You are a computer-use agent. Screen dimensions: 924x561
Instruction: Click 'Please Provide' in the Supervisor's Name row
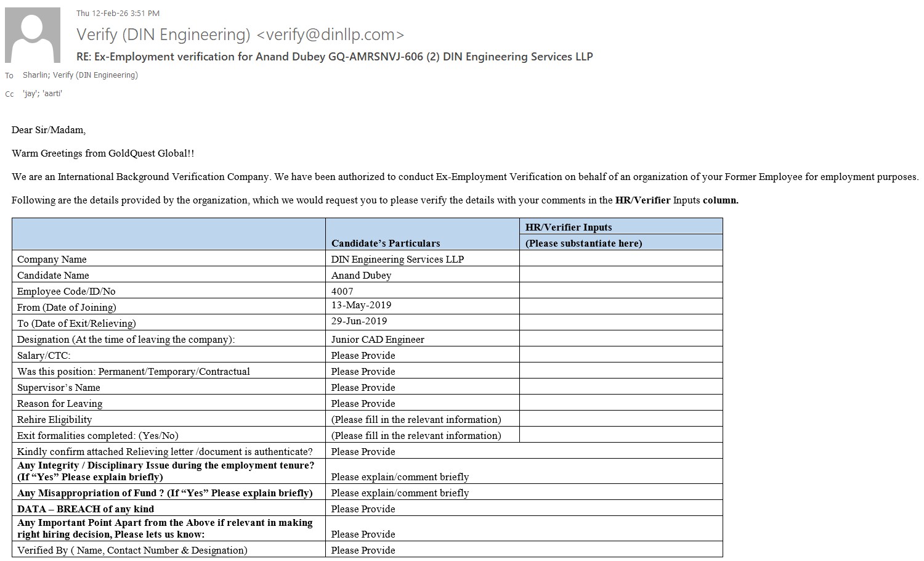pos(363,387)
